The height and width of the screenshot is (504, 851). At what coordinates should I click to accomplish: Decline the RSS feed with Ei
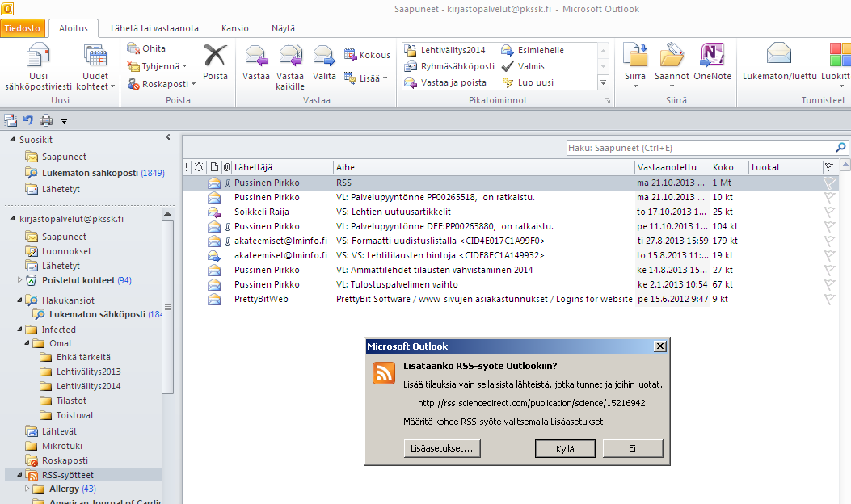tap(632, 448)
